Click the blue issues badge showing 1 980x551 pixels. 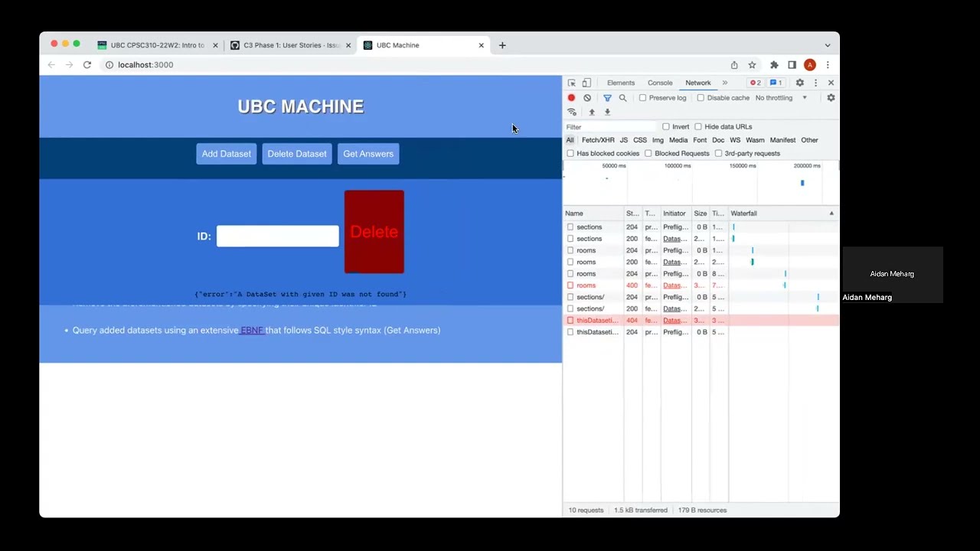click(776, 83)
